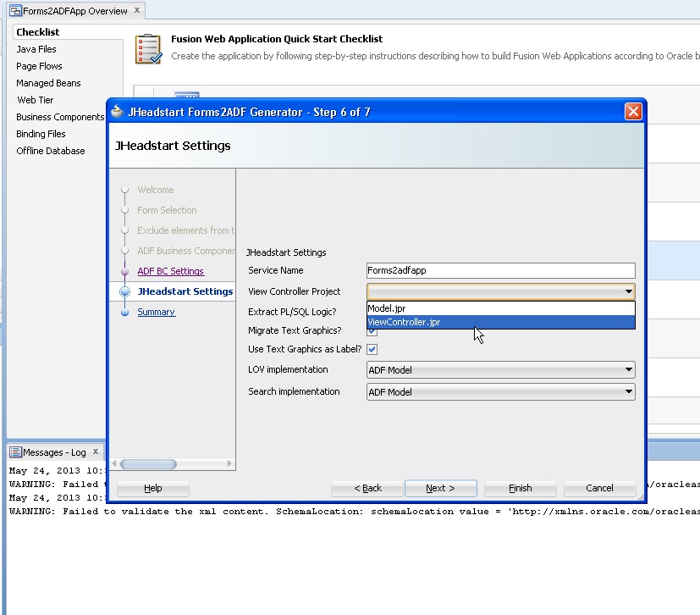Screen dimensions: 700x615
Task: Switch to the Messages - Log tab
Action: tap(54, 452)
